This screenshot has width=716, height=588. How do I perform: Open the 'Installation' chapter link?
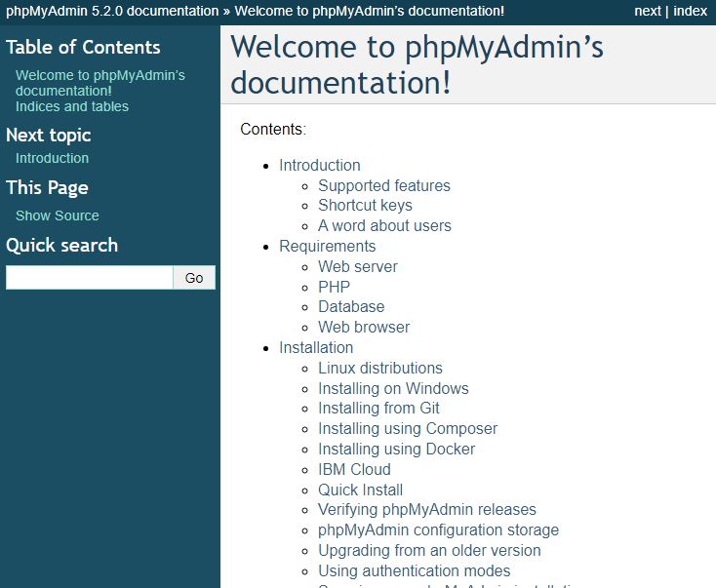coord(316,347)
